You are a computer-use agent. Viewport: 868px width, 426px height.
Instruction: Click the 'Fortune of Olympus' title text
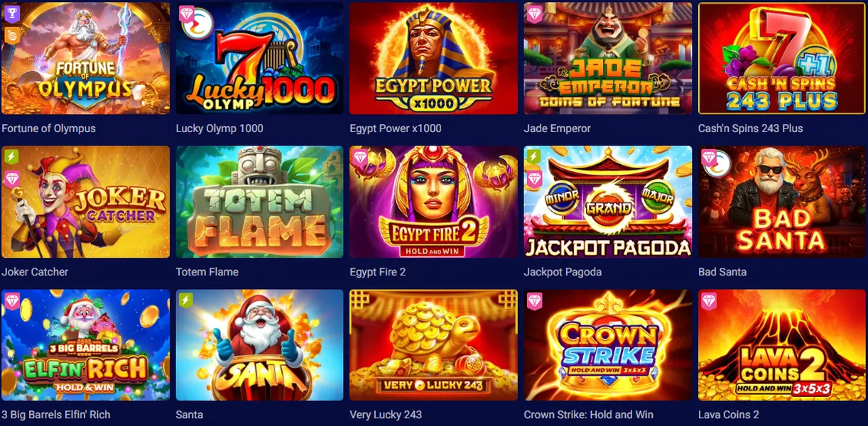[x=48, y=129]
